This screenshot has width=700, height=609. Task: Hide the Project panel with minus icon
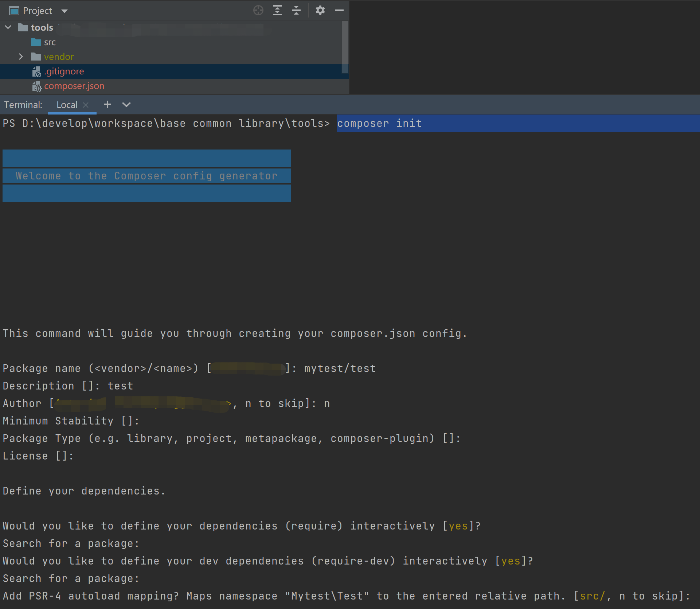click(x=339, y=10)
